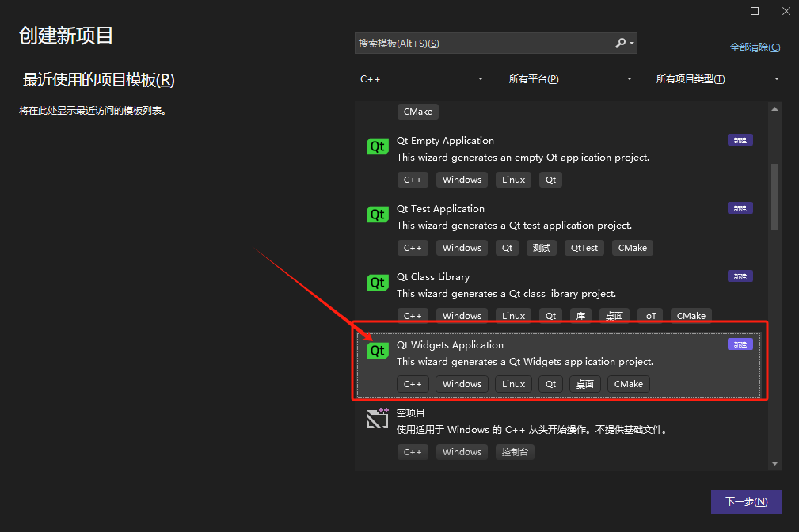Select the 空项目 template title
799x532 pixels.
coord(411,412)
